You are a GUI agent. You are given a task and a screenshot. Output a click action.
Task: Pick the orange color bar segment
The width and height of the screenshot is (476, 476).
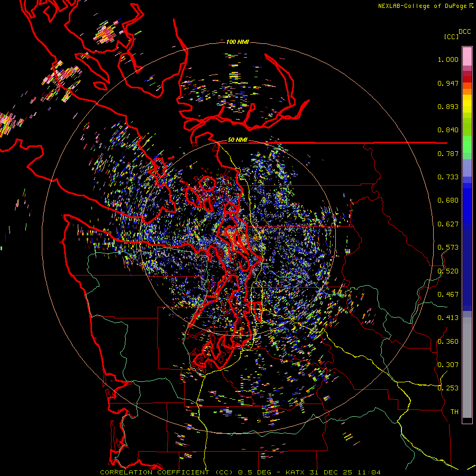467,91
